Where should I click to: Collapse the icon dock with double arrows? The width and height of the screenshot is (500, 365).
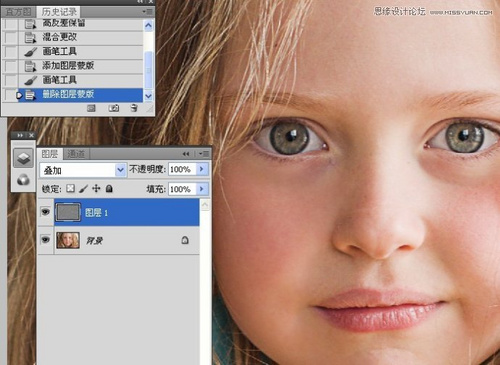click(20, 135)
